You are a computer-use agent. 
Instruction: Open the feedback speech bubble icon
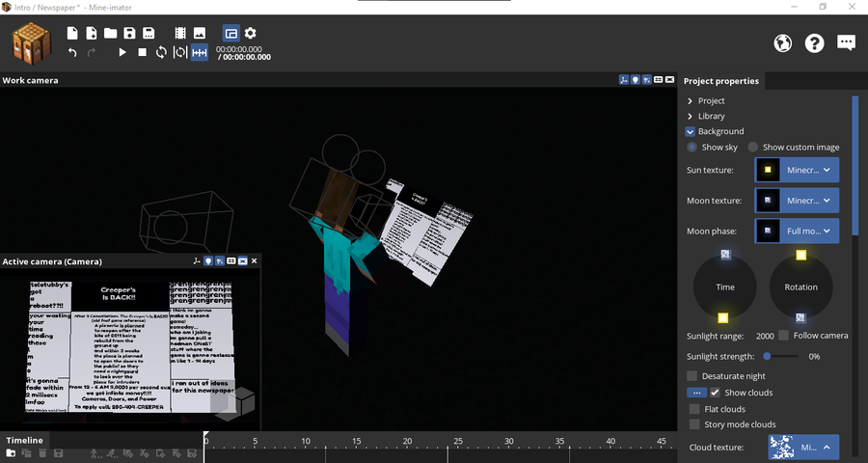pos(847,42)
